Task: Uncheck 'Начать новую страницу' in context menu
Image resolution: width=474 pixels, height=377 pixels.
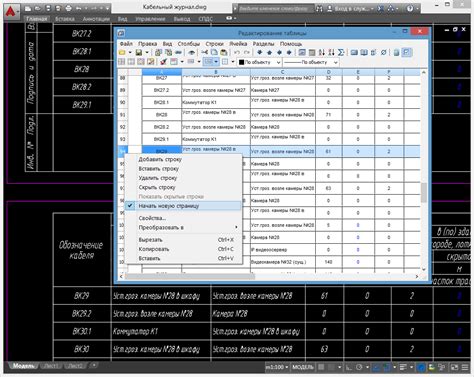Action: coord(183,206)
